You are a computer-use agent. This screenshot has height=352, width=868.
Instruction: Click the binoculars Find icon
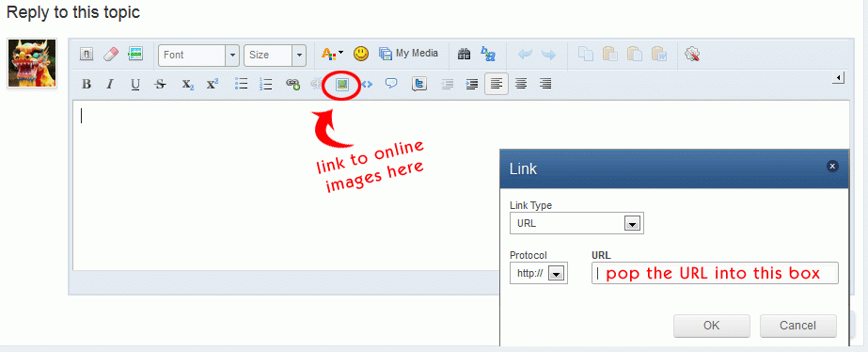coord(464,55)
